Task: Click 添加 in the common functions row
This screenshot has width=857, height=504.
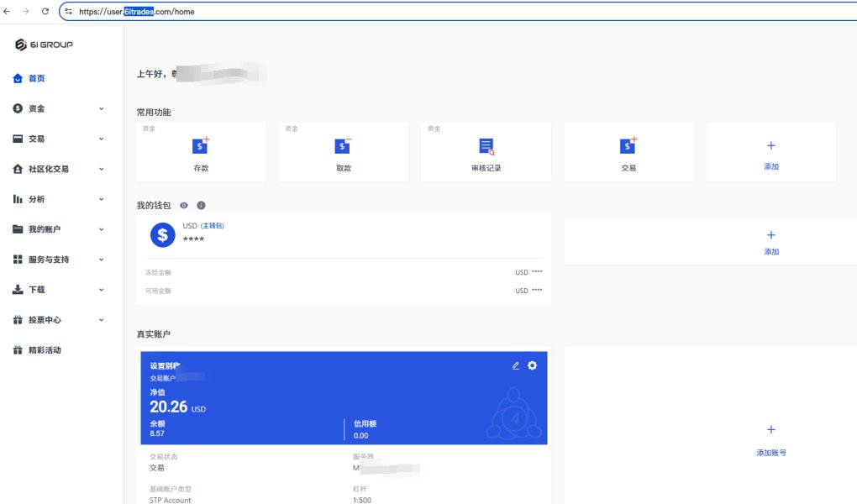Action: click(x=771, y=153)
